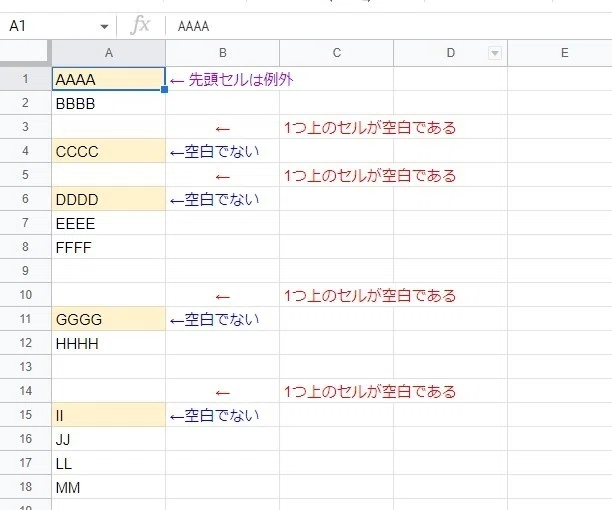
Task: Click the select-all corner box
Action: point(25,53)
